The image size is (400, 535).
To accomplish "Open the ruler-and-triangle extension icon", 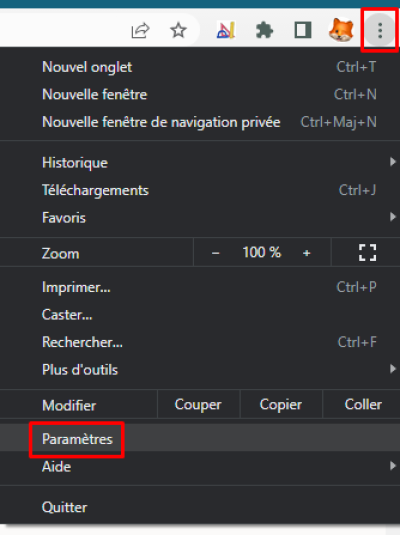I will (226, 30).
